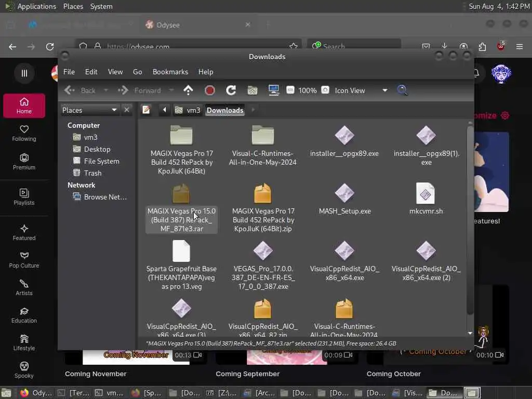
Task: Select the MAGIX Vegas Pro 17 folder
Action: point(181,150)
